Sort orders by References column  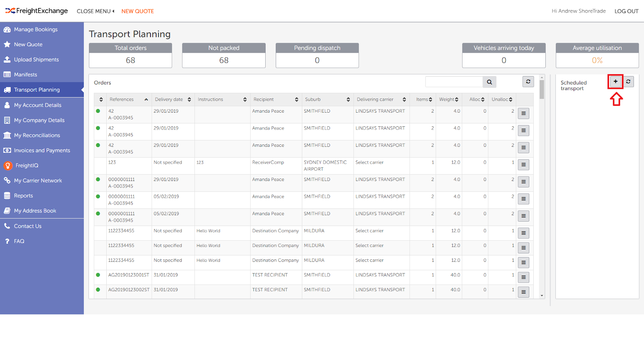tap(129, 99)
